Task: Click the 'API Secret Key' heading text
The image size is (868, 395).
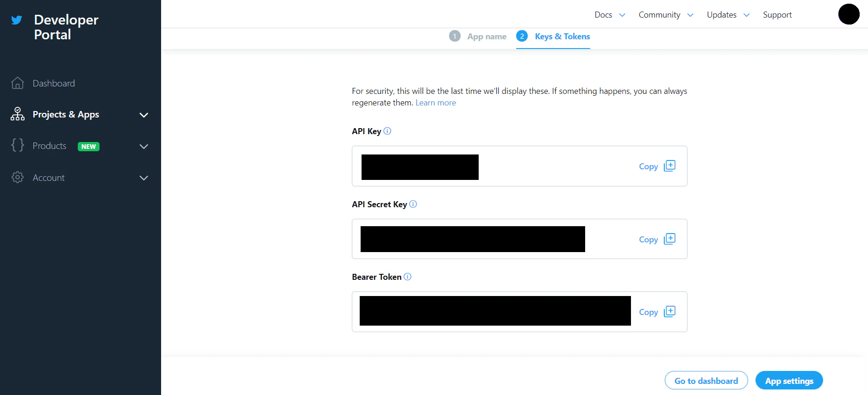Action: pos(379,204)
